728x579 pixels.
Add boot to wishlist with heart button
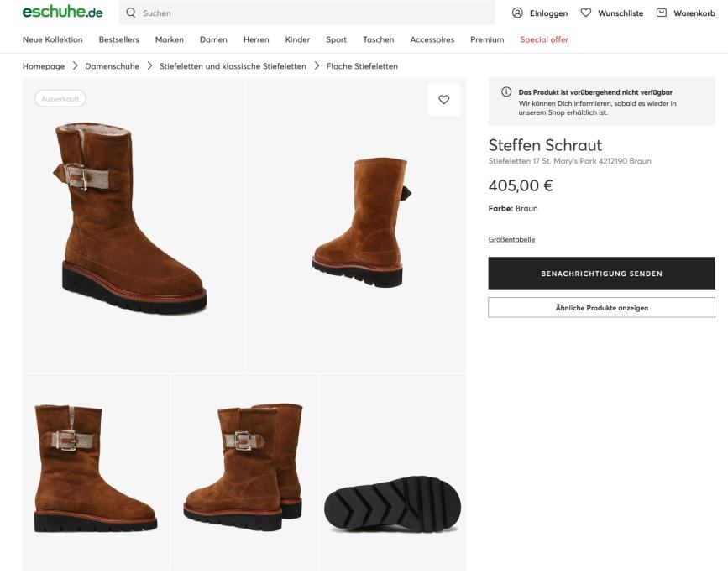pyautogui.click(x=444, y=100)
